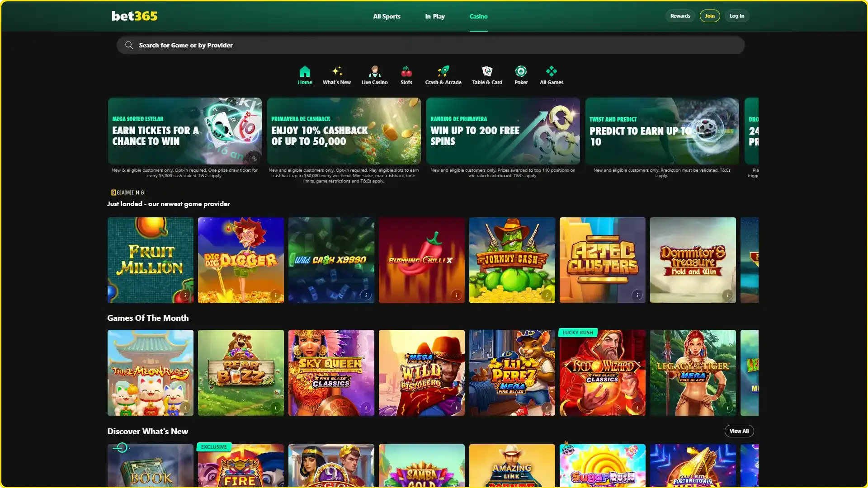Click the Home category icon
The height and width of the screenshot is (488, 868).
[305, 71]
